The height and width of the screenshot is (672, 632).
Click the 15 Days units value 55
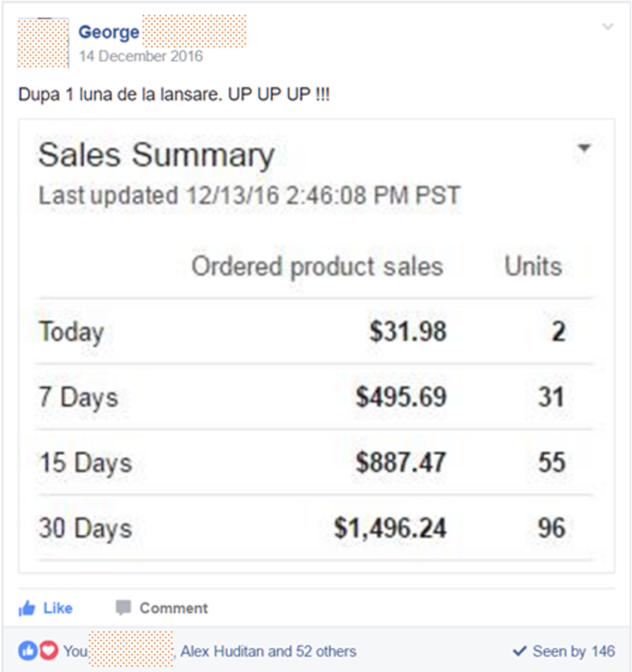[x=552, y=462]
